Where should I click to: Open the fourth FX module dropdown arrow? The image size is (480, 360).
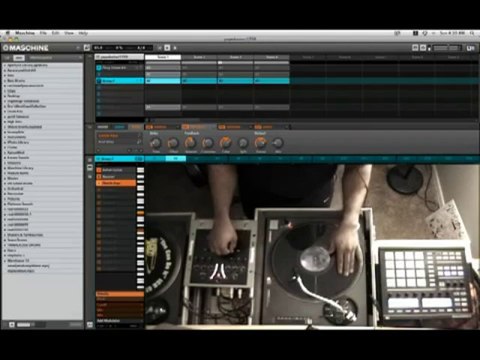coord(287,127)
